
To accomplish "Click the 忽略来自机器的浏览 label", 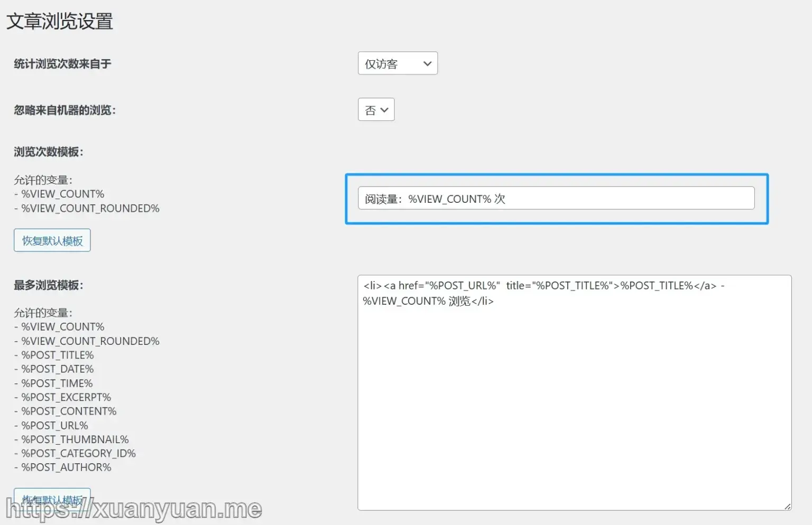I will pyautogui.click(x=64, y=110).
